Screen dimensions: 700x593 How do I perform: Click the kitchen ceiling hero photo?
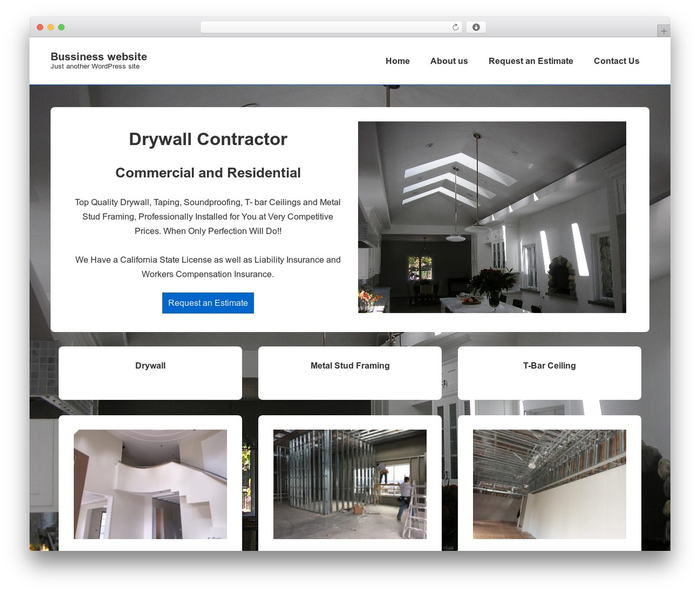coord(492,217)
